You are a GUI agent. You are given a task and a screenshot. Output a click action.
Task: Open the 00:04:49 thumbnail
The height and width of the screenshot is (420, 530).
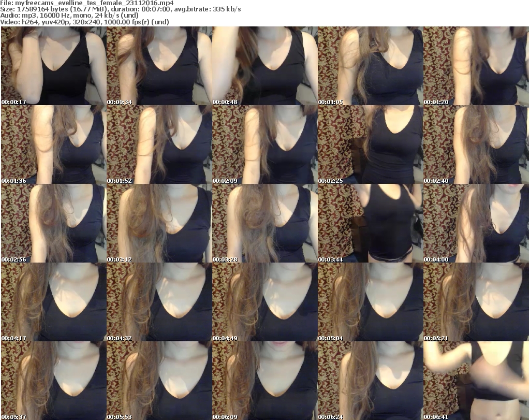coord(264,302)
